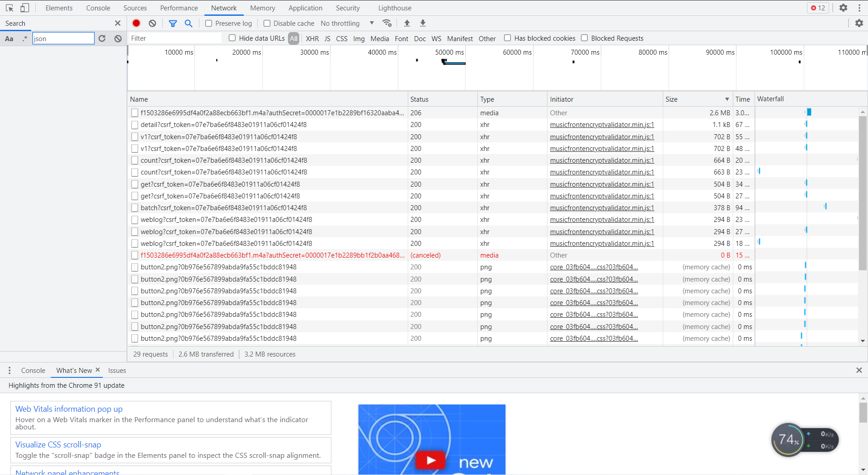Close the What's New tab
Screen dimensions: 868x475
tap(98, 370)
